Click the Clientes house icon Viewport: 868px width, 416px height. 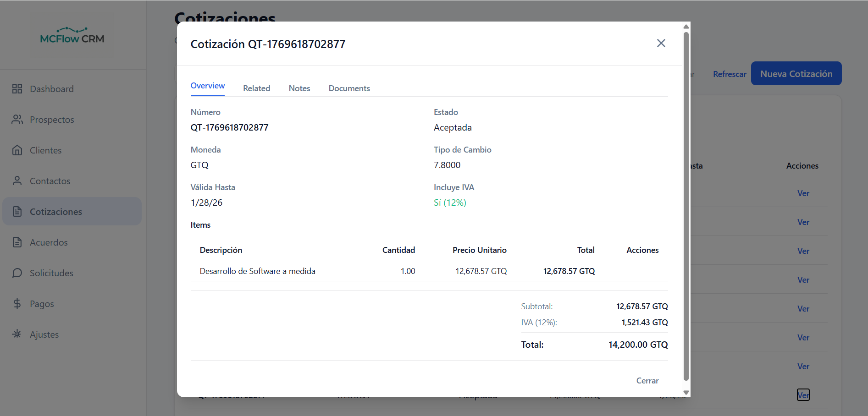(x=17, y=150)
